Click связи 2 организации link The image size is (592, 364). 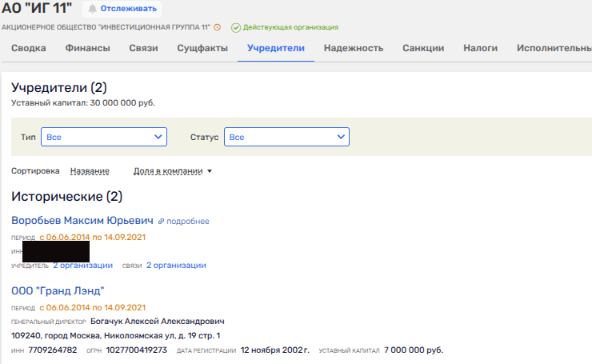tap(176, 265)
